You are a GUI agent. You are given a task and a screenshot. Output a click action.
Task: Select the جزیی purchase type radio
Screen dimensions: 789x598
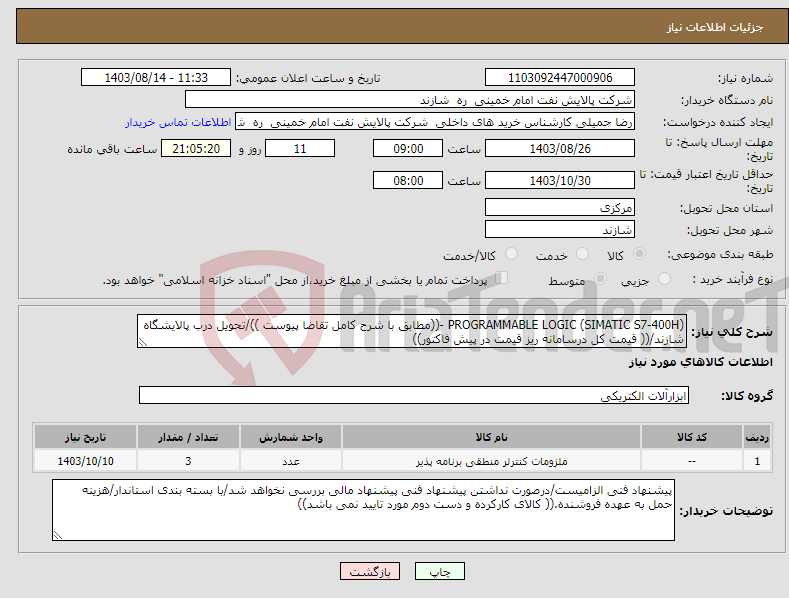tap(664, 279)
